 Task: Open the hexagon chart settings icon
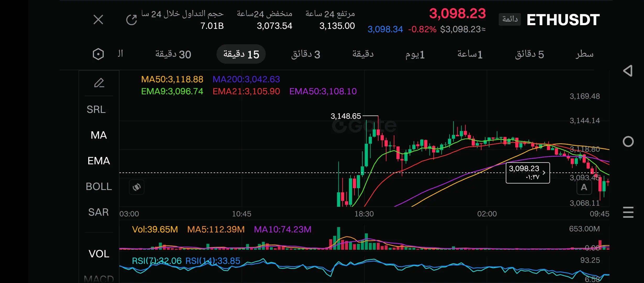[98, 54]
